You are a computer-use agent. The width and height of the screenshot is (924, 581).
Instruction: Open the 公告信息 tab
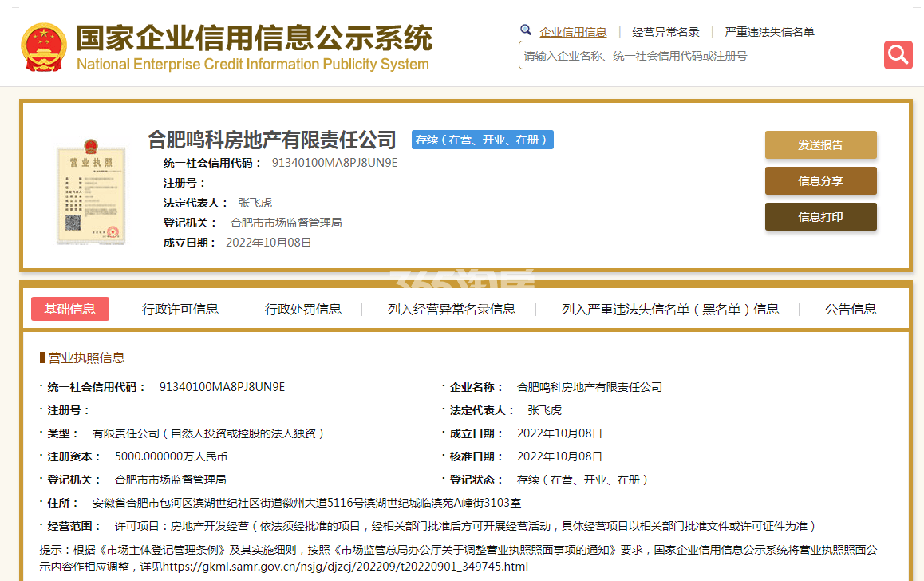851,309
